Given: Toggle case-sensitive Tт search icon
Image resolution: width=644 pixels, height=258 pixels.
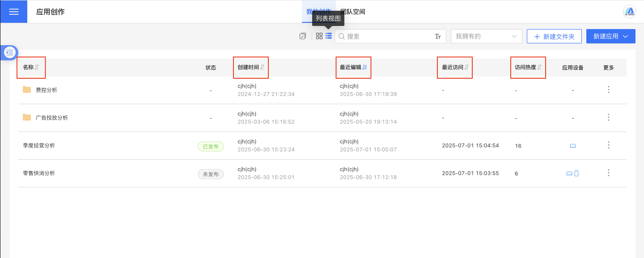Looking at the screenshot, I should point(438,36).
